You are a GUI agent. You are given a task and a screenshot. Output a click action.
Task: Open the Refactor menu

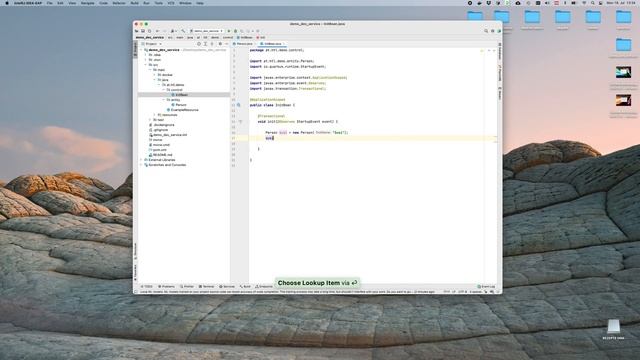point(119,3)
